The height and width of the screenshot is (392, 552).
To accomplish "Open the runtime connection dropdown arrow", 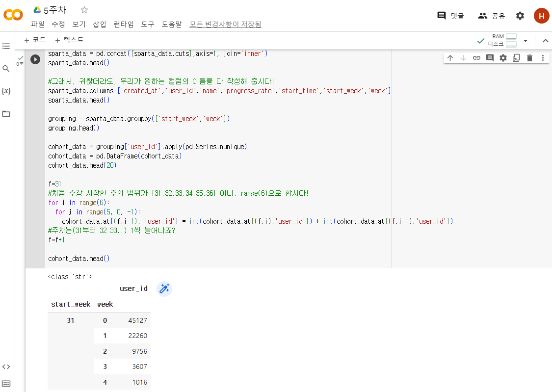I will point(525,40).
